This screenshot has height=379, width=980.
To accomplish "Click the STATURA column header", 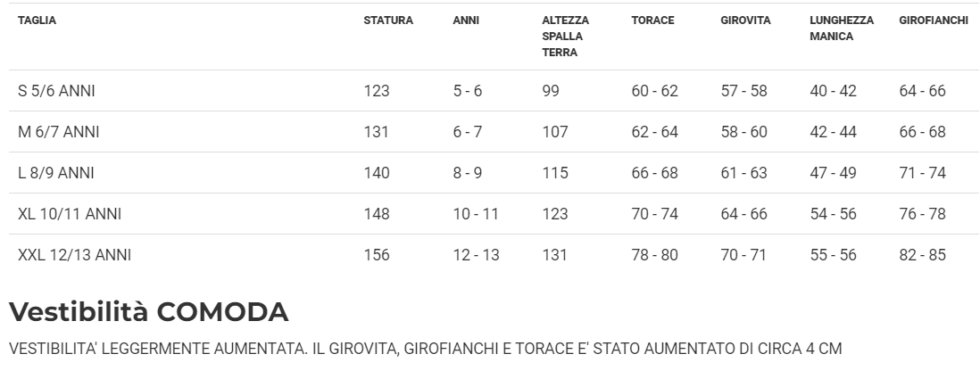I will (x=387, y=21).
